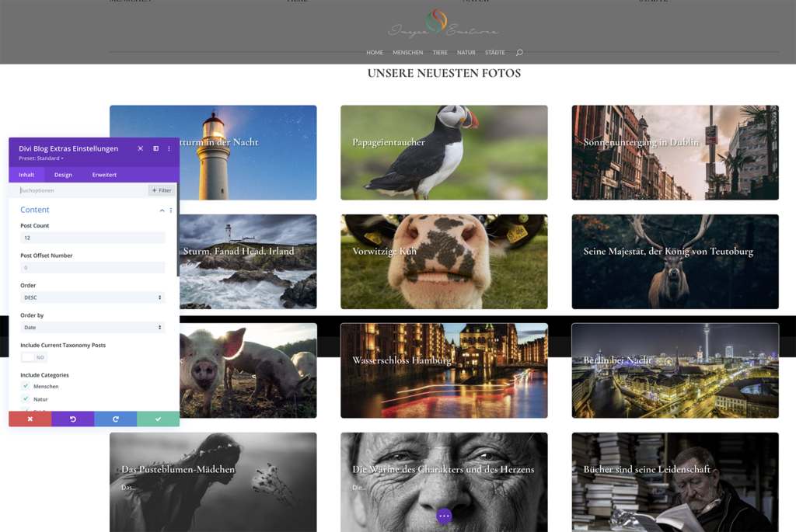
Task: Click the red discard changes button
Action: tap(30, 419)
